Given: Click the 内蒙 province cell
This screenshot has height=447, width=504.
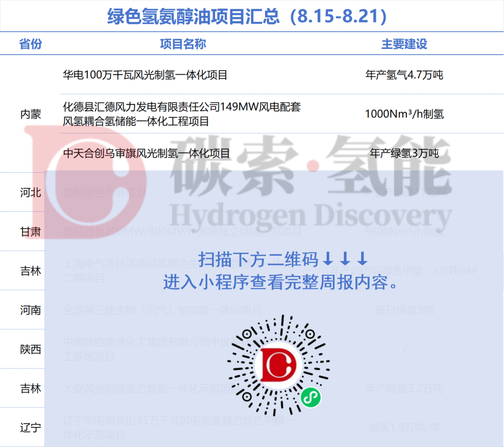Looking at the screenshot, I should tap(30, 114).
